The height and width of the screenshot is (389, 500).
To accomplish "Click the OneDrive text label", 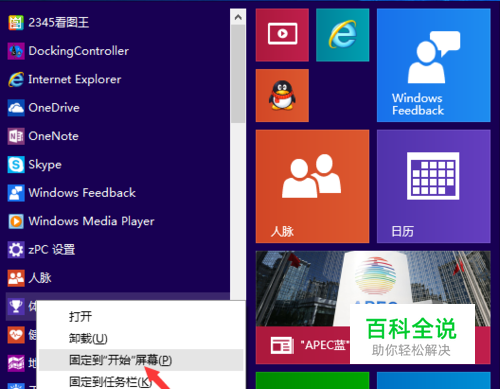I will pyautogui.click(x=54, y=108).
